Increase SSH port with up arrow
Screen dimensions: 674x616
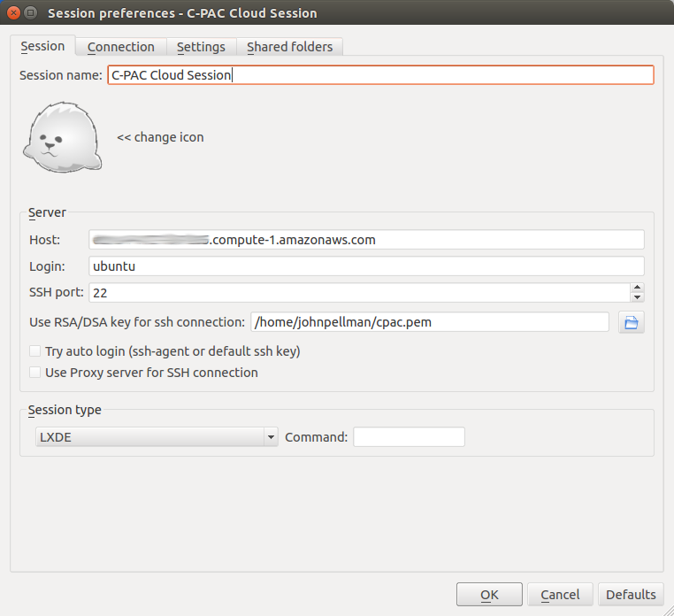pos(637,288)
